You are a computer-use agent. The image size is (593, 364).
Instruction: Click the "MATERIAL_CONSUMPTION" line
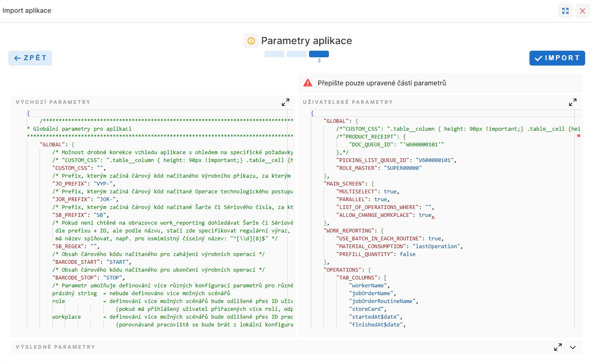(x=399, y=247)
